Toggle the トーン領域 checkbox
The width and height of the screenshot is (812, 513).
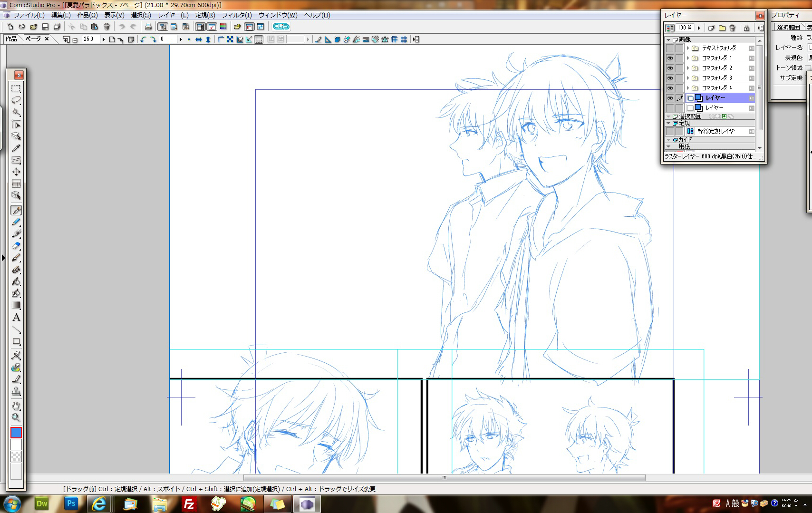(808, 68)
